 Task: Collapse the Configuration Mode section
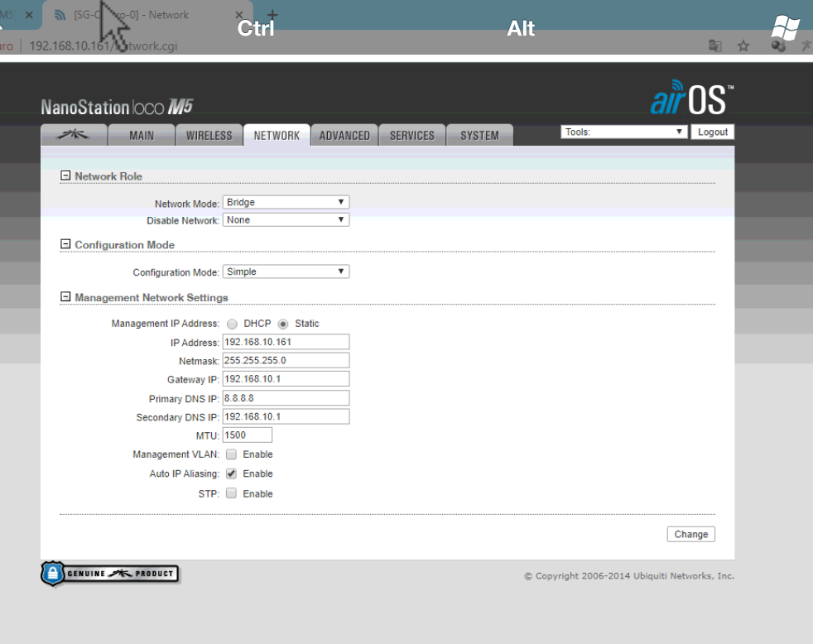(x=65, y=244)
